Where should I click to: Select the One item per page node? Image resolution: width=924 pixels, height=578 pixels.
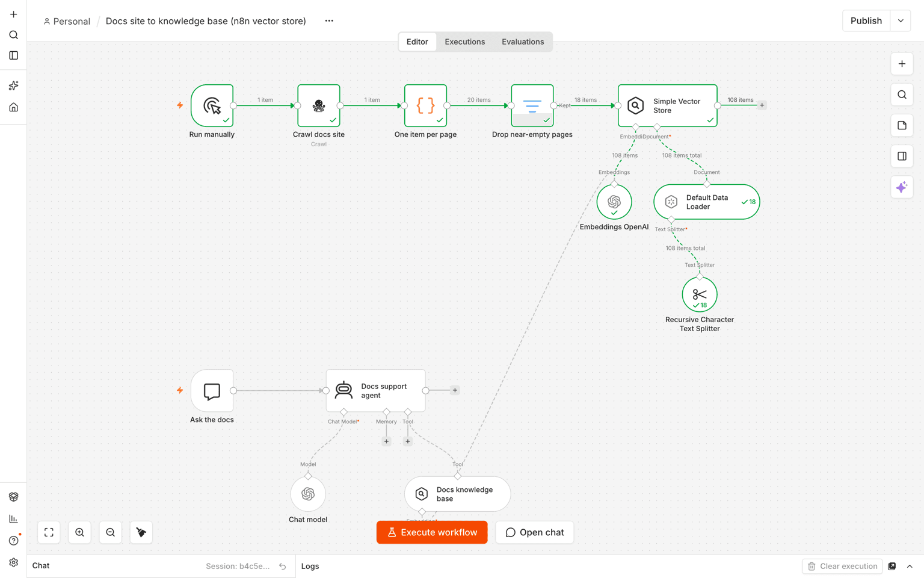[x=425, y=105]
